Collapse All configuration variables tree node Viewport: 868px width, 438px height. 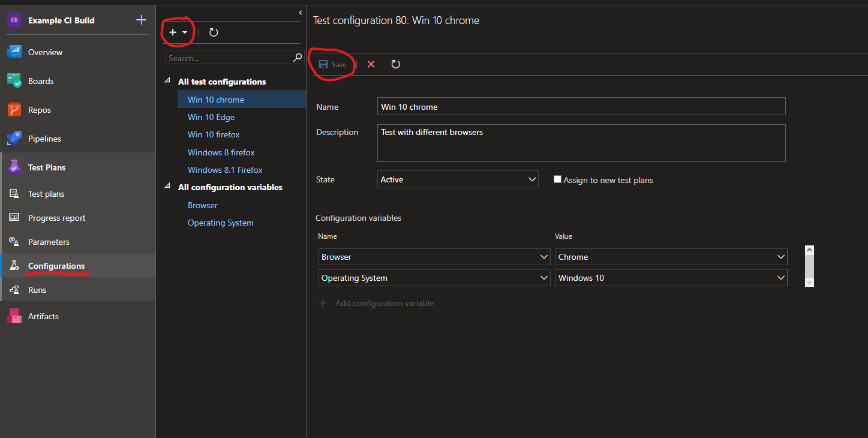(167, 187)
